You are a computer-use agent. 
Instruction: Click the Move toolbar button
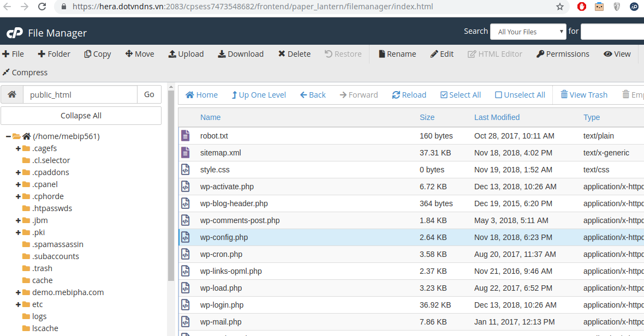tap(140, 54)
